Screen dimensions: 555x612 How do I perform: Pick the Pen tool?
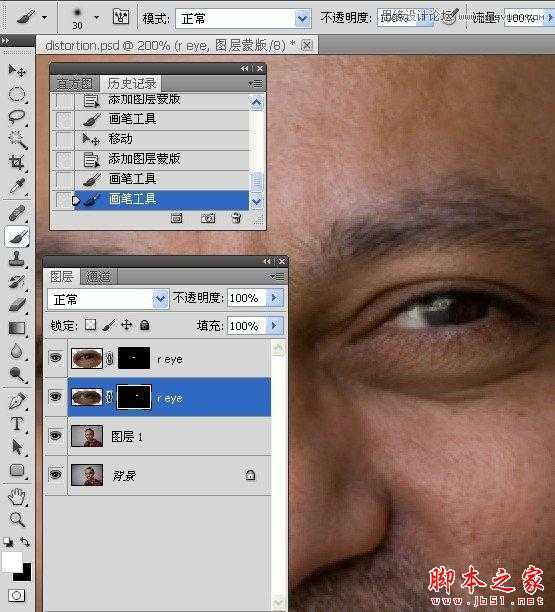point(17,401)
